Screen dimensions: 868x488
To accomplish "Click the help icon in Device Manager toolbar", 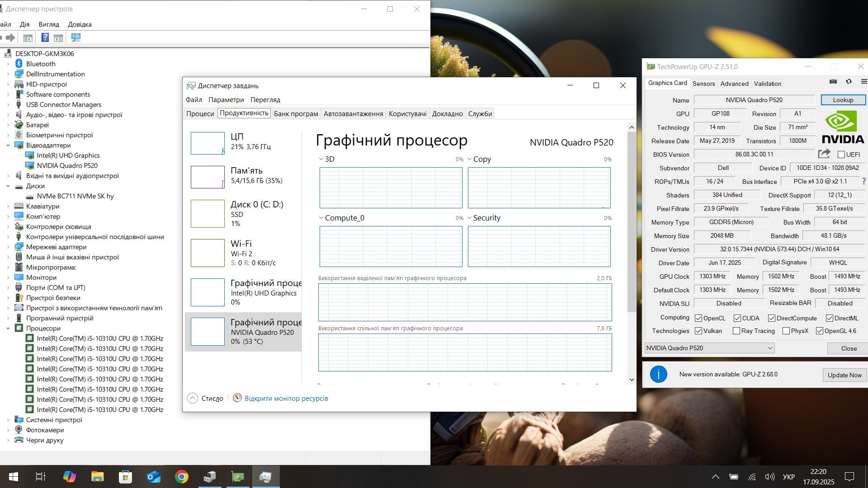I will coord(45,38).
